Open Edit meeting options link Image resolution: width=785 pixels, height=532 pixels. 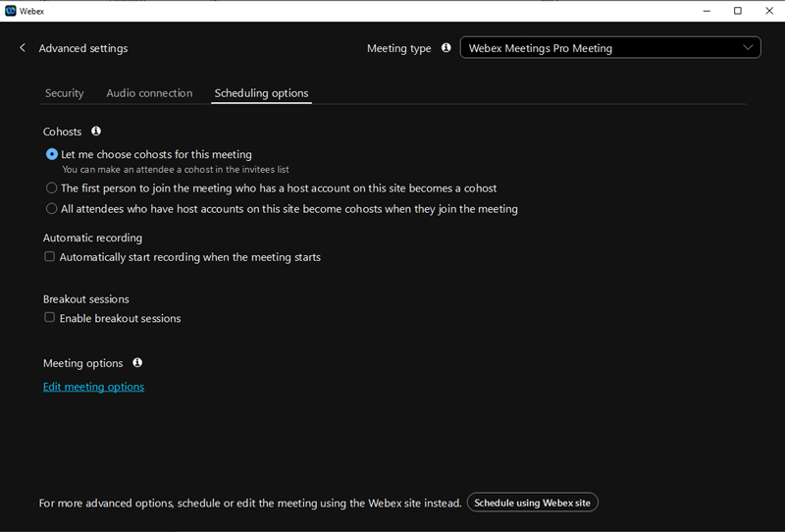[93, 387]
